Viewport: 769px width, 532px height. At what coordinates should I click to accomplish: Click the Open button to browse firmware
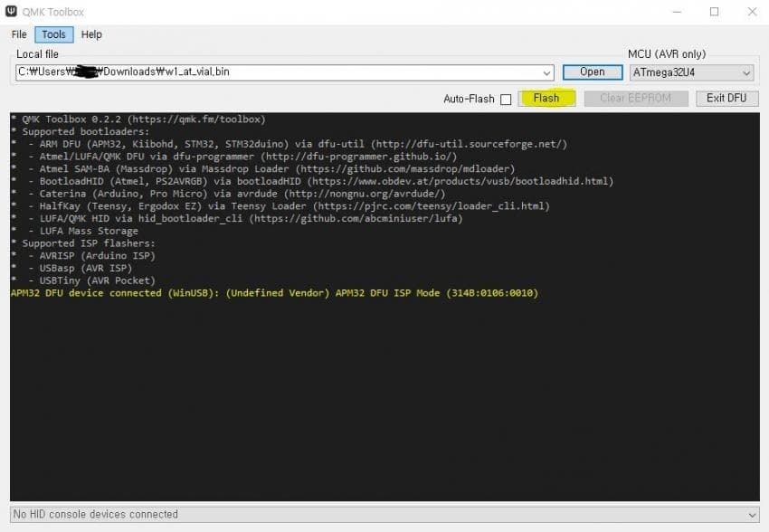click(x=593, y=72)
